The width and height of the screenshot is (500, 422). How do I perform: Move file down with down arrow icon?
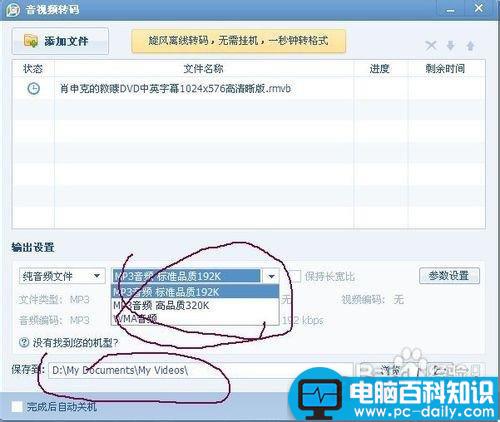tap(451, 45)
